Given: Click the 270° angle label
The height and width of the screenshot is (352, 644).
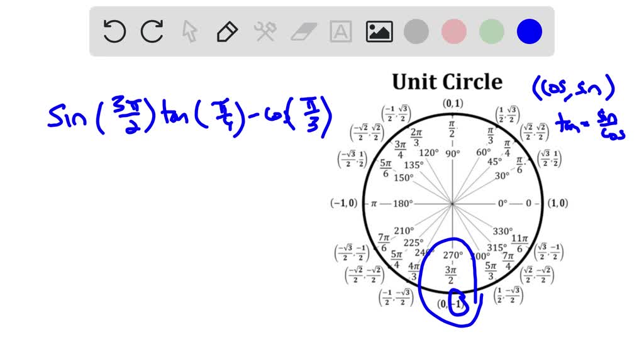Looking at the screenshot, I should click(453, 255).
